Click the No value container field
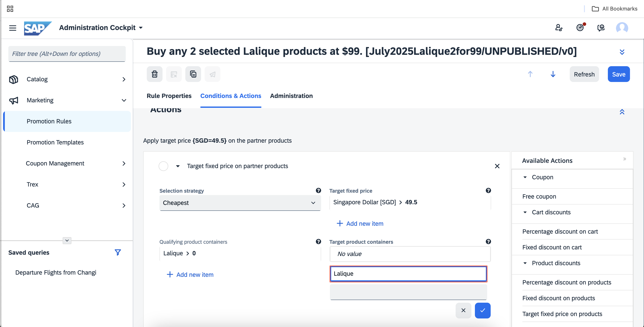Viewport: 644px width, 327px height. (x=410, y=254)
